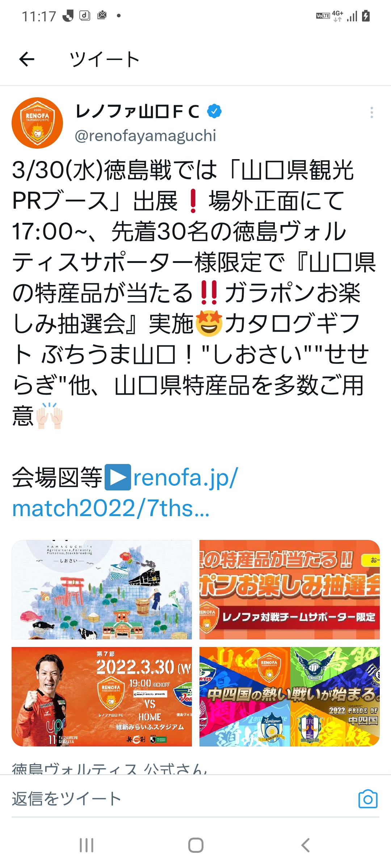Image resolution: width=391 pixels, height=868 pixels.
Task: View the 2022.3.30 match kickoff image
Action: tap(102, 697)
